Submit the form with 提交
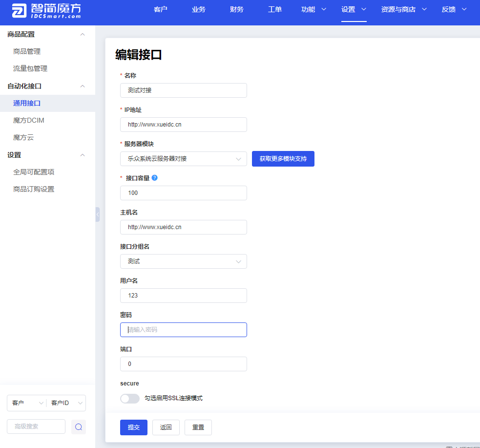Viewport: 480px width, 448px height. [134, 427]
